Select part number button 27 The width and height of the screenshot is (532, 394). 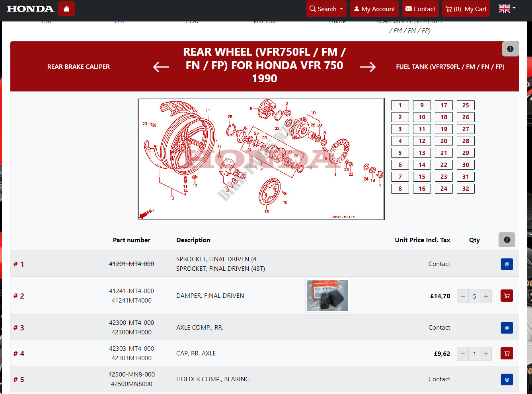(466, 129)
